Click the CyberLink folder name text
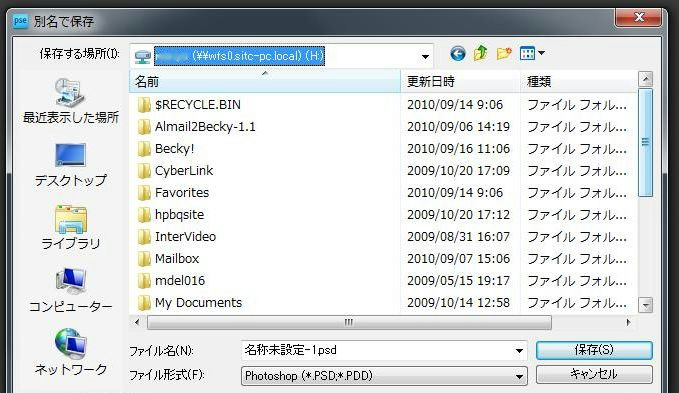The image size is (679, 393). (184, 171)
